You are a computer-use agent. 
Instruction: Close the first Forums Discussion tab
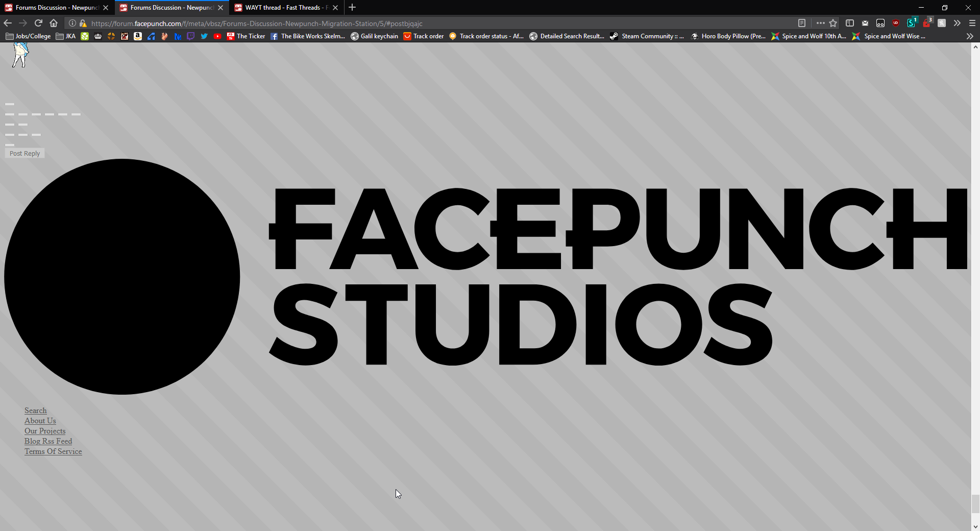106,8
